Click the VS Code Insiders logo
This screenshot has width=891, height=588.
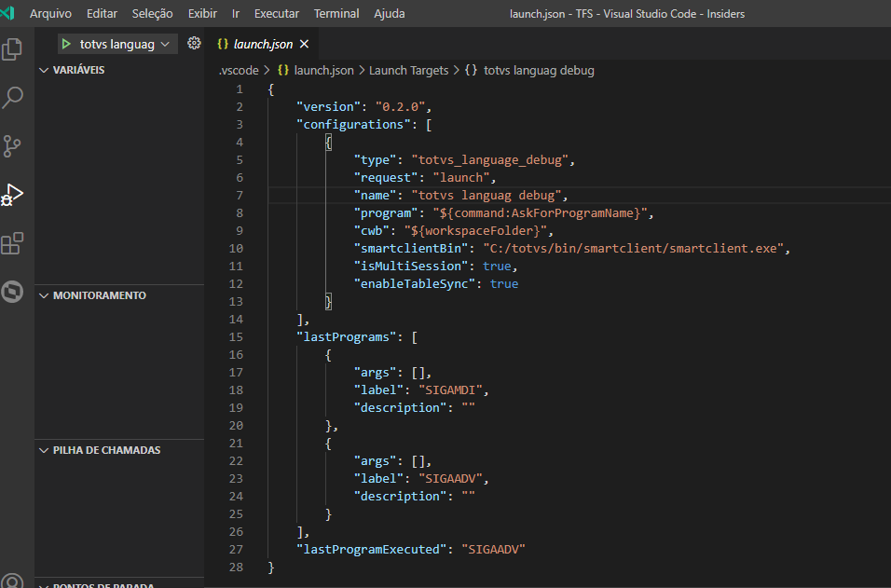pos(7,13)
